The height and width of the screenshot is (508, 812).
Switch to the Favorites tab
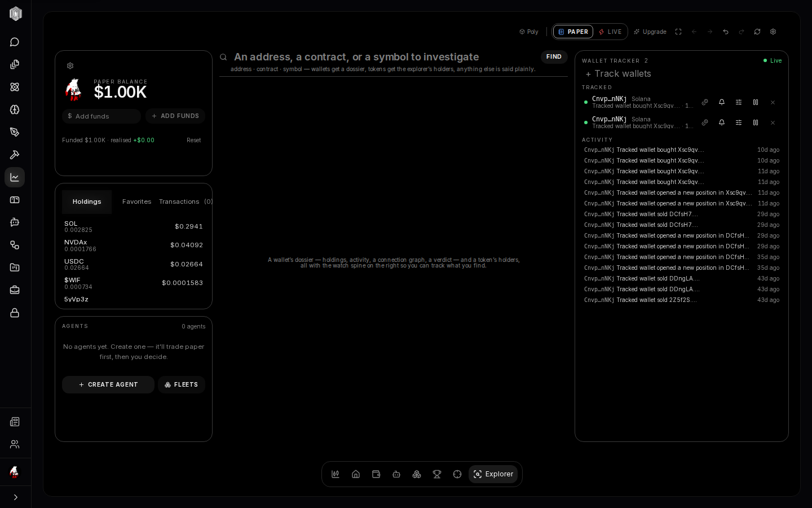[x=136, y=202]
